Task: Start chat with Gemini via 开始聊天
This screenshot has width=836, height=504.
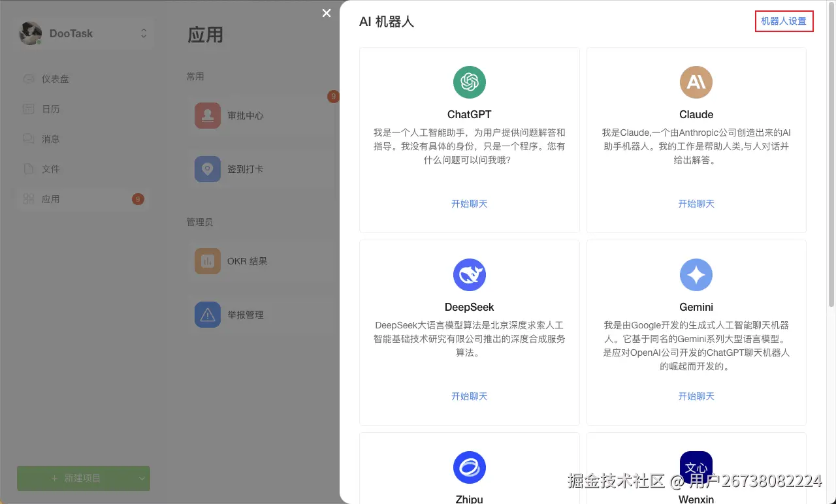Action: pyautogui.click(x=696, y=396)
